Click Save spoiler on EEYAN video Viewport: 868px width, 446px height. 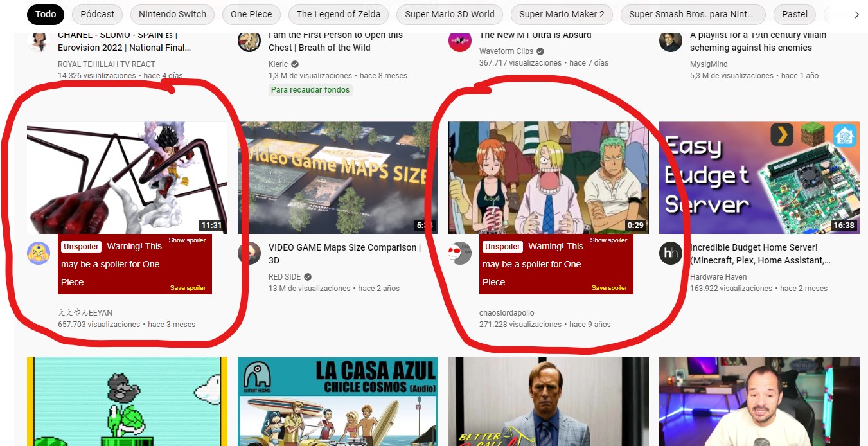[x=188, y=288]
